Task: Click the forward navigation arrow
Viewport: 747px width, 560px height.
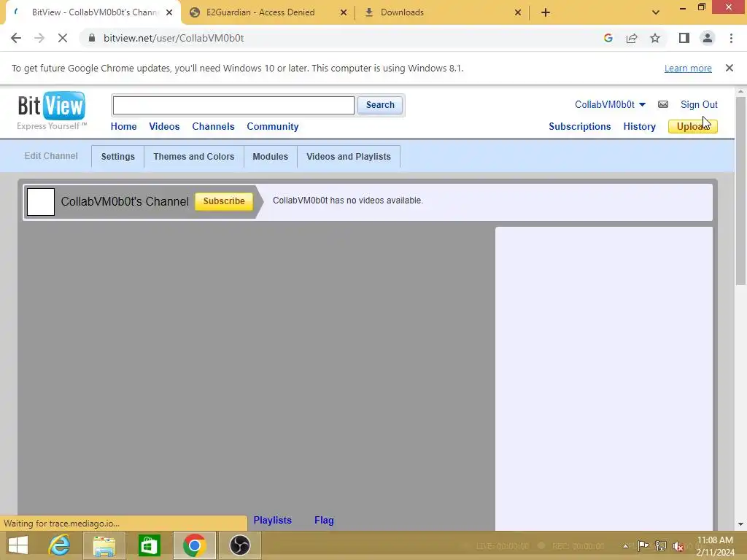Action: [x=39, y=38]
